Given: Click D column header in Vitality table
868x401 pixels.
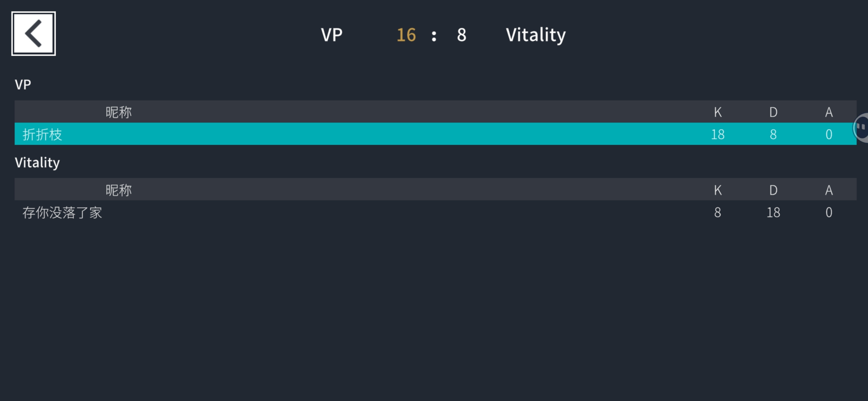Looking at the screenshot, I should pyautogui.click(x=773, y=190).
